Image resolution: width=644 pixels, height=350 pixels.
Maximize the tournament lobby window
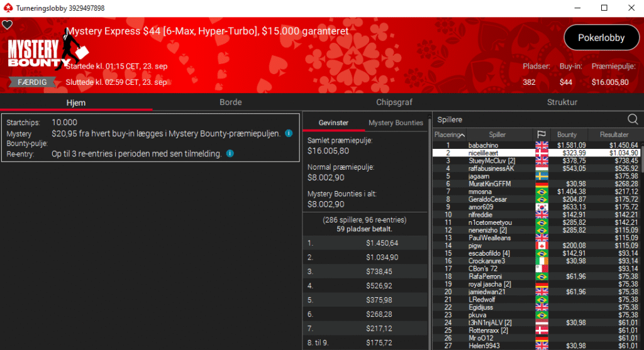[604, 8]
